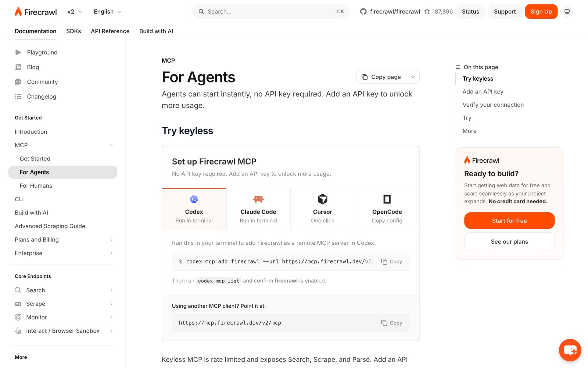Click the See our plans button
Screen dimensions: 588x368
pyautogui.click(x=509, y=242)
